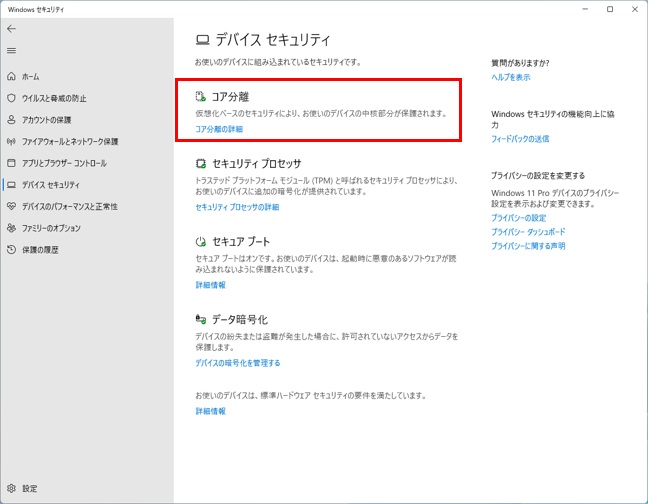Click the device performance heart icon
The height and width of the screenshot is (504, 648).
(12, 206)
